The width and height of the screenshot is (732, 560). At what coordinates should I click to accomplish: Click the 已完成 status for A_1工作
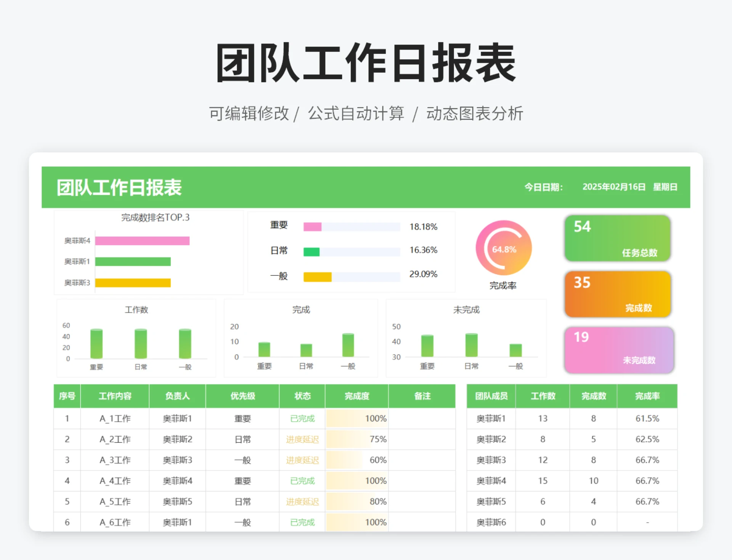coord(302,418)
